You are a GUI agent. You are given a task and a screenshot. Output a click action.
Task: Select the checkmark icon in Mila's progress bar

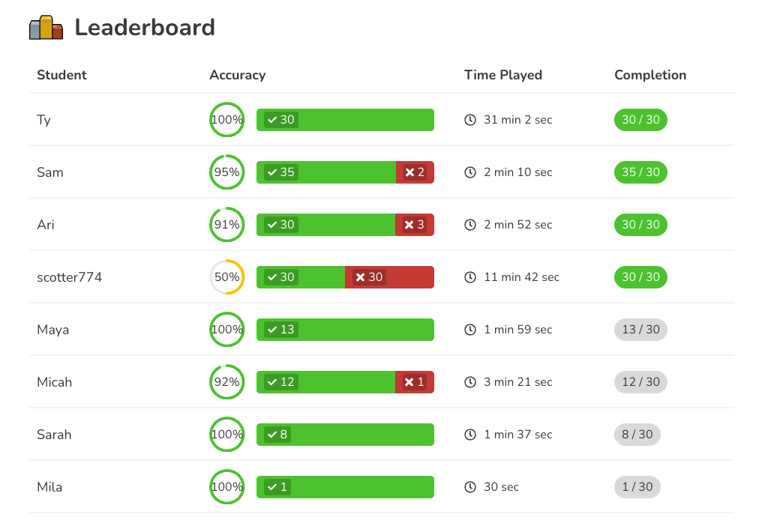(x=271, y=486)
